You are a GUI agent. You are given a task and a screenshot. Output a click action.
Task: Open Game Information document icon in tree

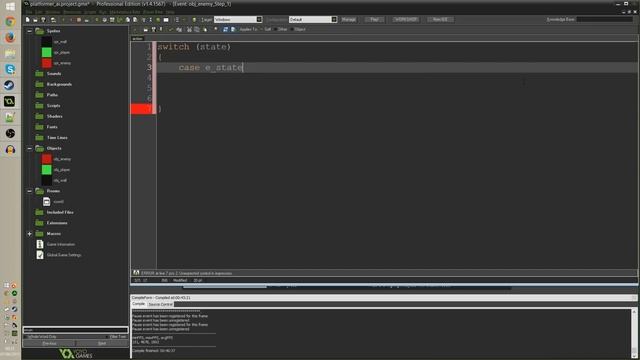pyautogui.click(x=40, y=244)
